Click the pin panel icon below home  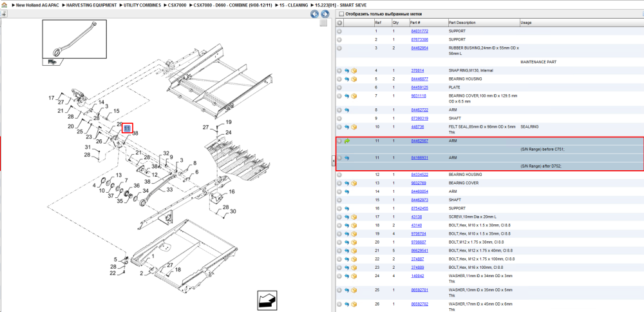tap(3, 14)
